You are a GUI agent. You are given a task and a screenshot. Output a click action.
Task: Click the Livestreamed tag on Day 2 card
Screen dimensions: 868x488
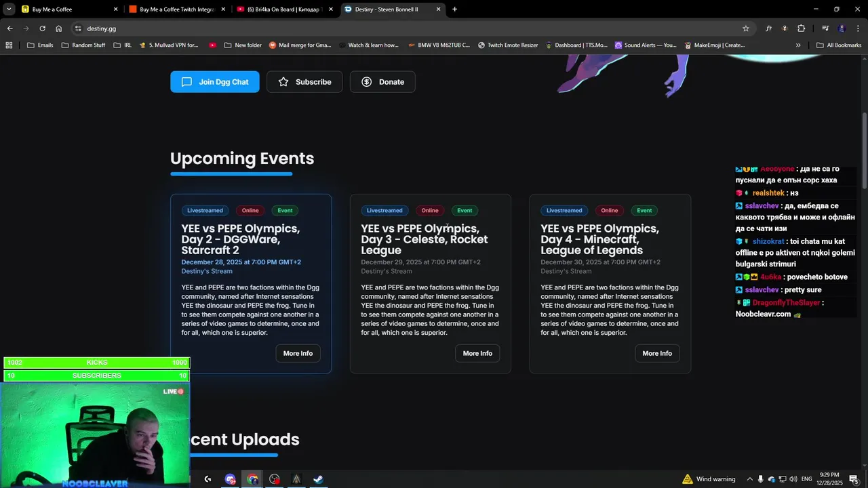[205, 211]
